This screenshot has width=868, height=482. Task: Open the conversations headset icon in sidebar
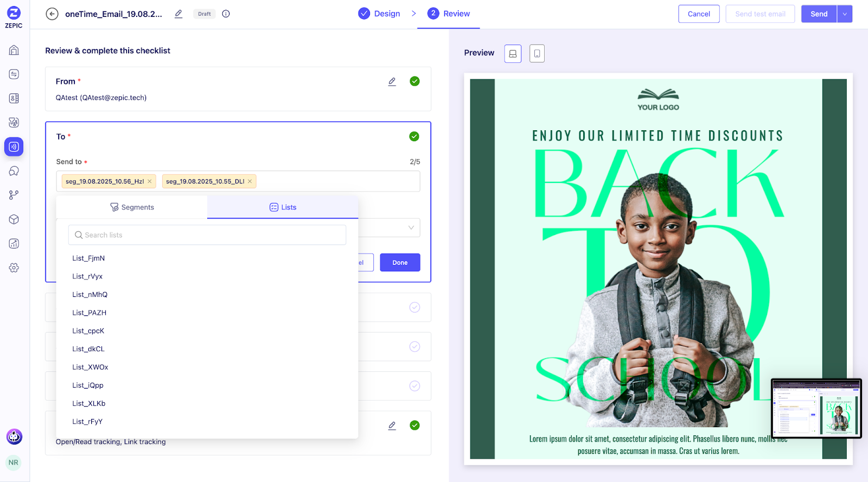point(14,171)
